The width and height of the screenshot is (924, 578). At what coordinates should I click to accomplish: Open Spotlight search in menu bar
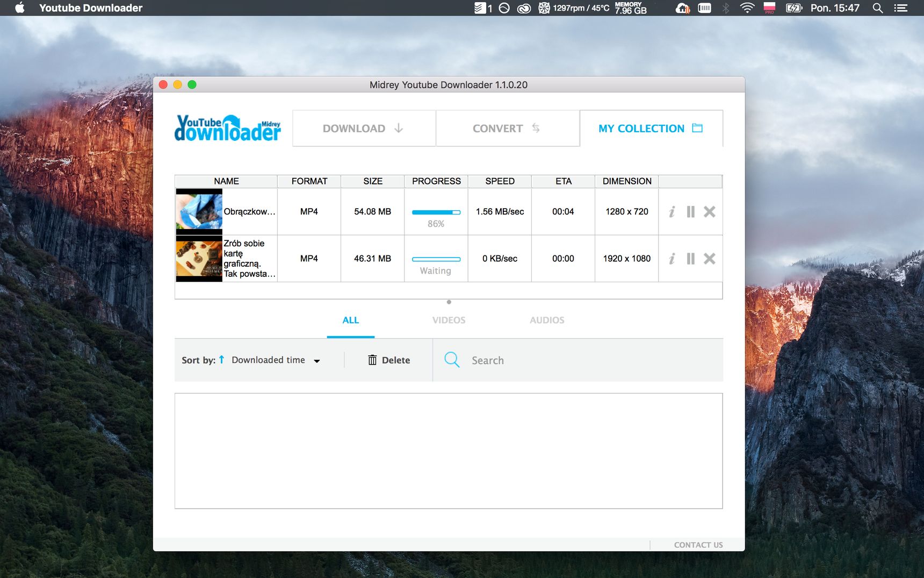[878, 8]
